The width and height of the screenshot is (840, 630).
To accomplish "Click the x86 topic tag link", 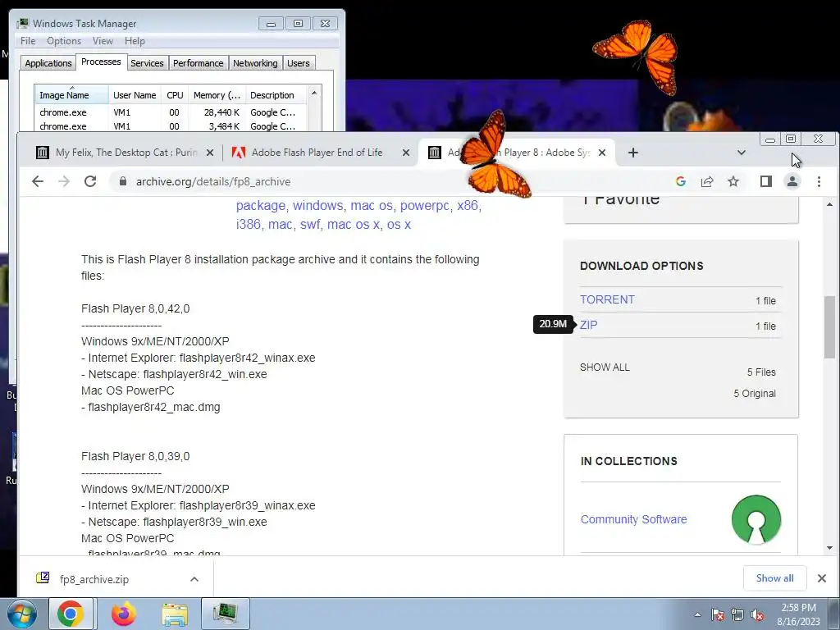I will (x=467, y=206).
